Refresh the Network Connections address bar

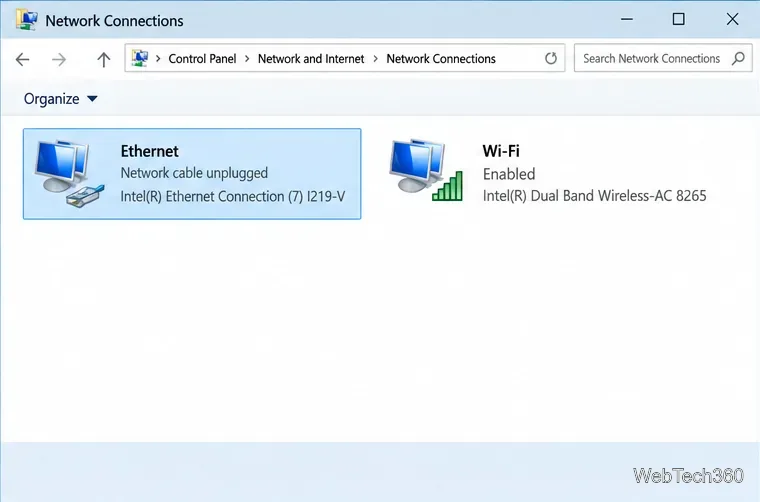[x=551, y=59]
